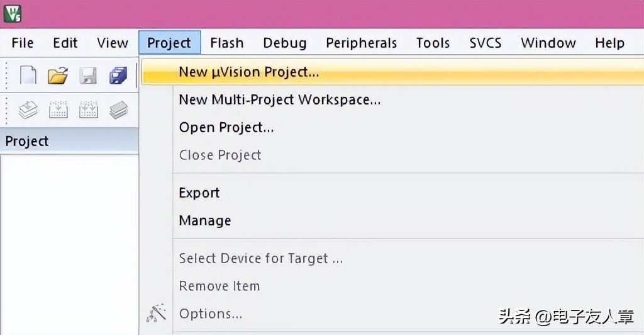The height and width of the screenshot is (335, 644).
Task: Open the Manage submenu entry
Action: coord(205,220)
